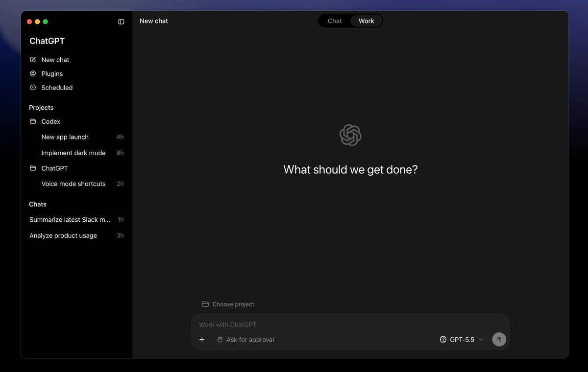Image resolution: width=588 pixels, height=372 pixels.
Task: Click the hand icon beside Ask for approval
Action: (x=220, y=339)
